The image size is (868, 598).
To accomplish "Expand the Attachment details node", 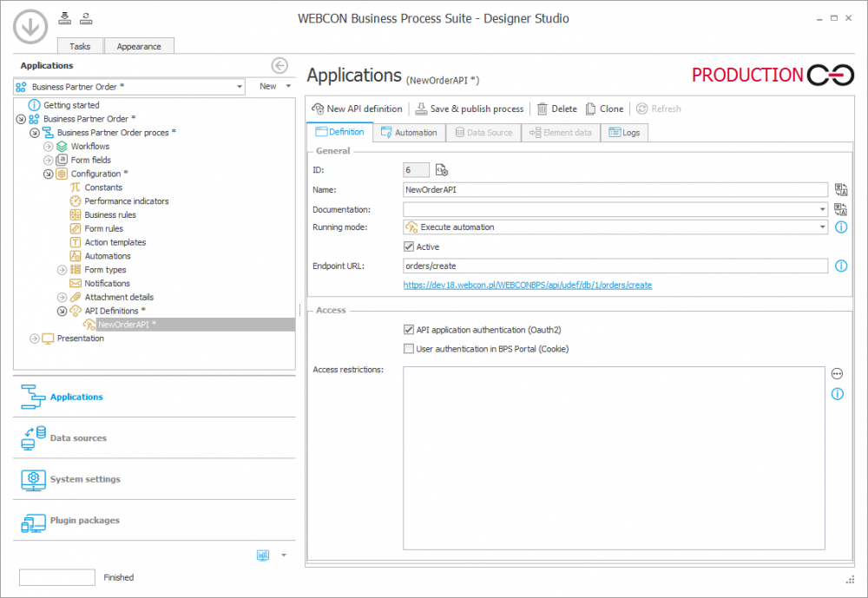I will click(x=62, y=298).
